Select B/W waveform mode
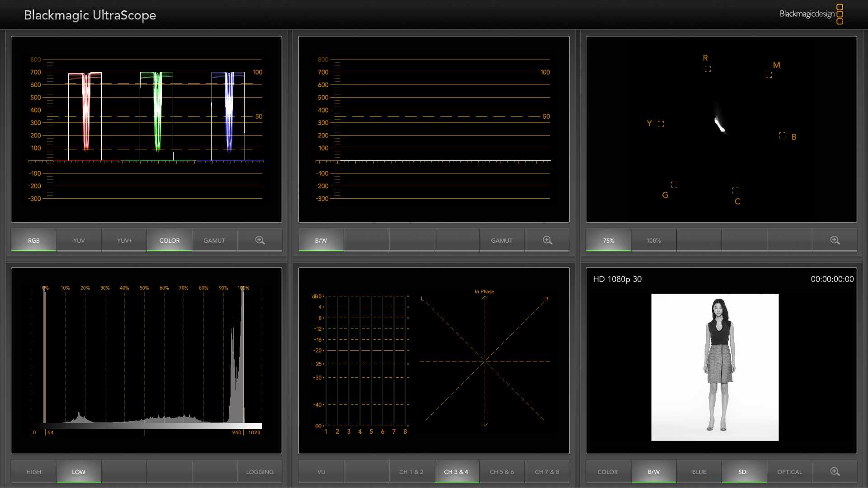The height and width of the screenshot is (488, 868). click(x=321, y=240)
